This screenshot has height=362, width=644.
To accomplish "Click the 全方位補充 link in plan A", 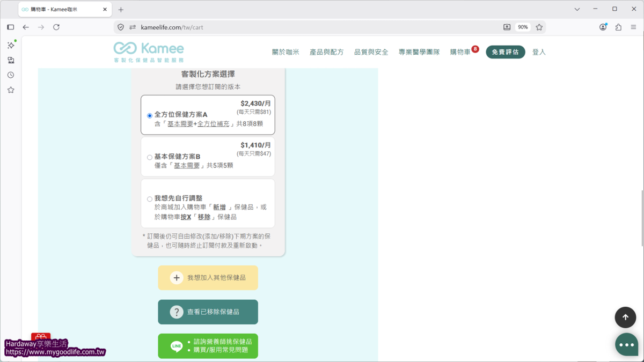I will 214,124.
